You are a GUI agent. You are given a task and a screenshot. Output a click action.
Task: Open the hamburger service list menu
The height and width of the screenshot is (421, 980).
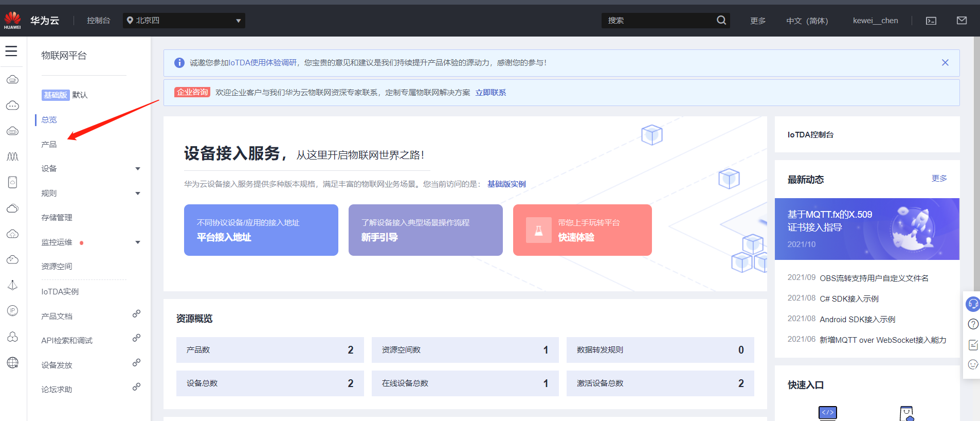click(x=11, y=51)
